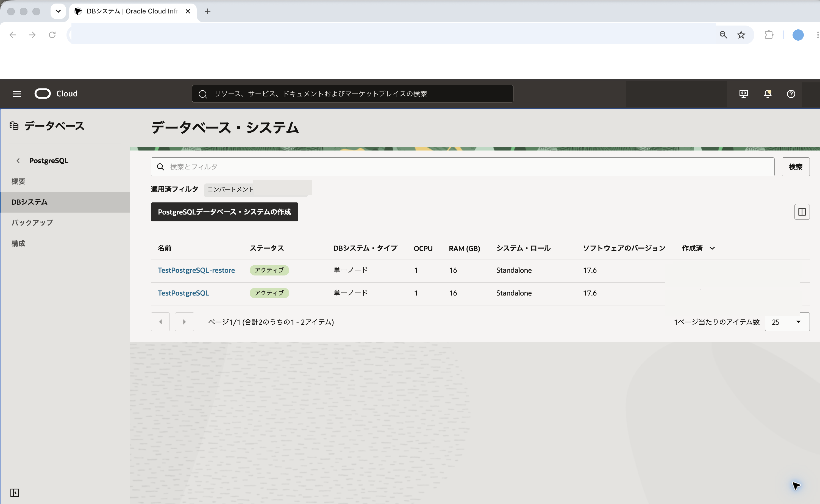This screenshot has height=504, width=820.
Task: Open the TestPostgreSQL-restore link
Action: coord(196,270)
